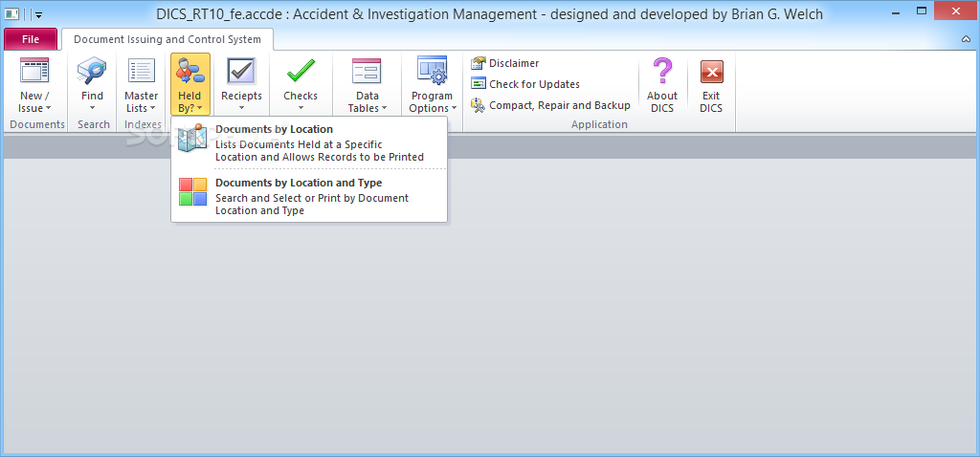Expand the Program Options dropdown arrow
Image resolution: width=980 pixels, height=457 pixels.
pyautogui.click(x=455, y=108)
